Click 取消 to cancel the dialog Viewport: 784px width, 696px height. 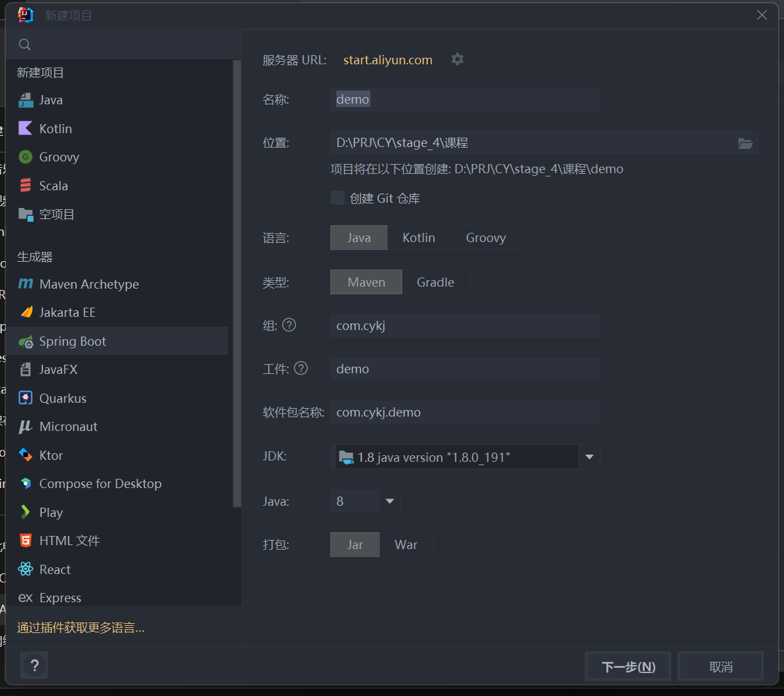720,666
